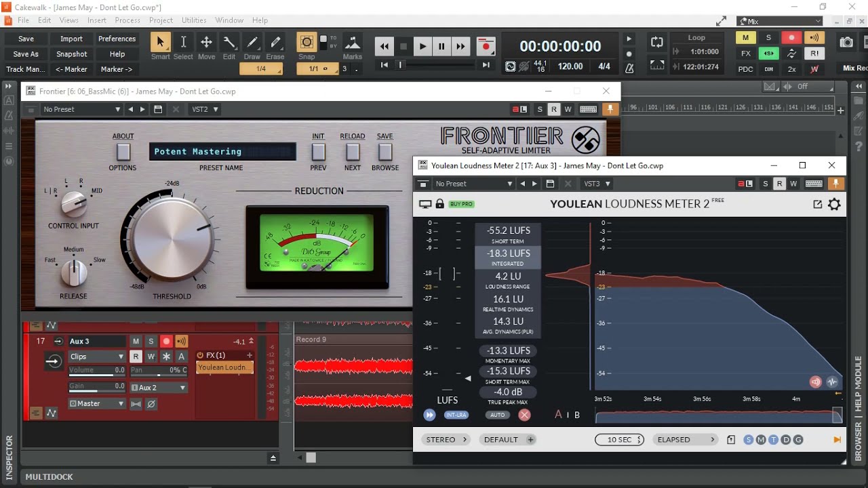Image resolution: width=868 pixels, height=488 pixels.
Task: Click Save As button
Action: point(26,54)
